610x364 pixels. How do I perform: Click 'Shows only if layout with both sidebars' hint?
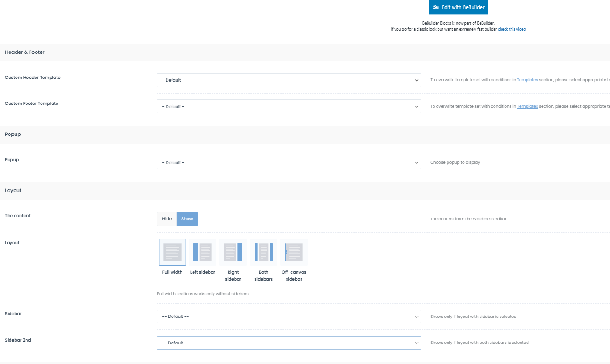(480, 343)
